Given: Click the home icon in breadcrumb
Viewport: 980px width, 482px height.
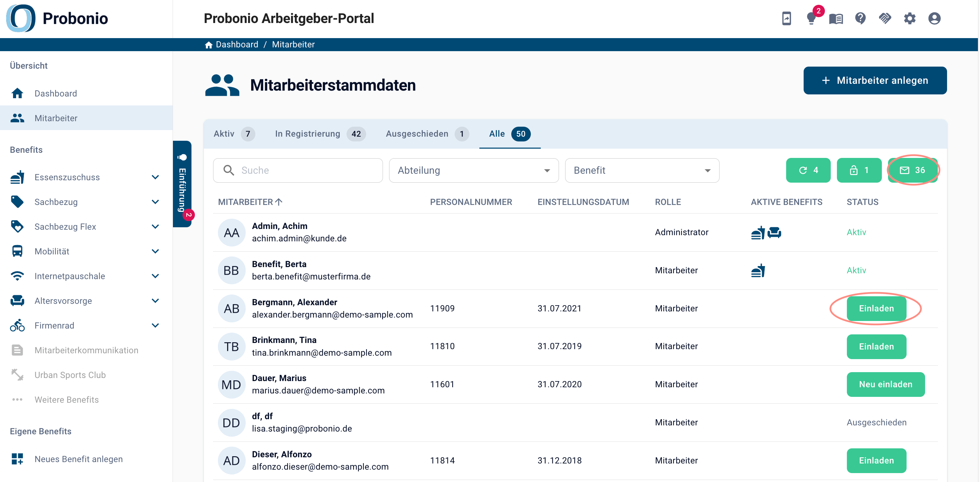Looking at the screenshot, I should 209,45.
